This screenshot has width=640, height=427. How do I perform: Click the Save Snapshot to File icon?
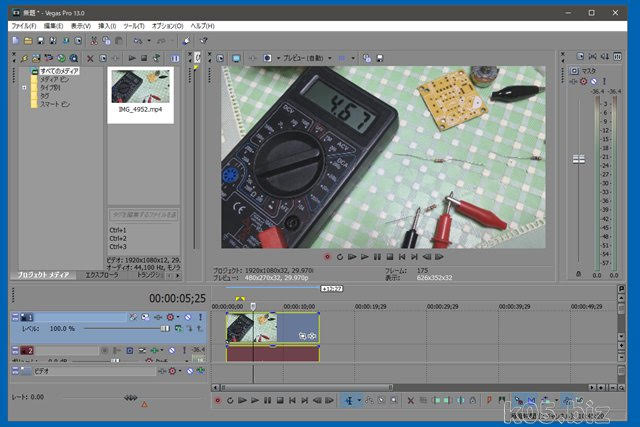click(380, 58)
